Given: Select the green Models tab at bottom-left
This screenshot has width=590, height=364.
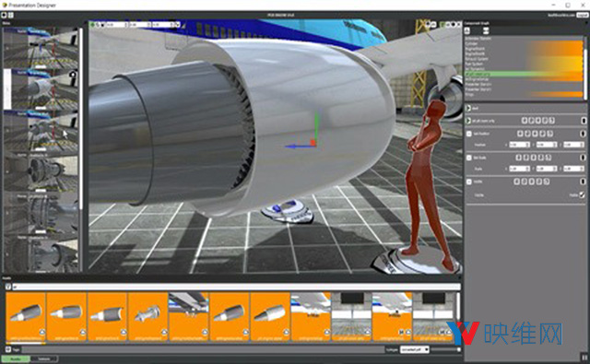Looking at the screenshot, I should click(x=16, y=359).
